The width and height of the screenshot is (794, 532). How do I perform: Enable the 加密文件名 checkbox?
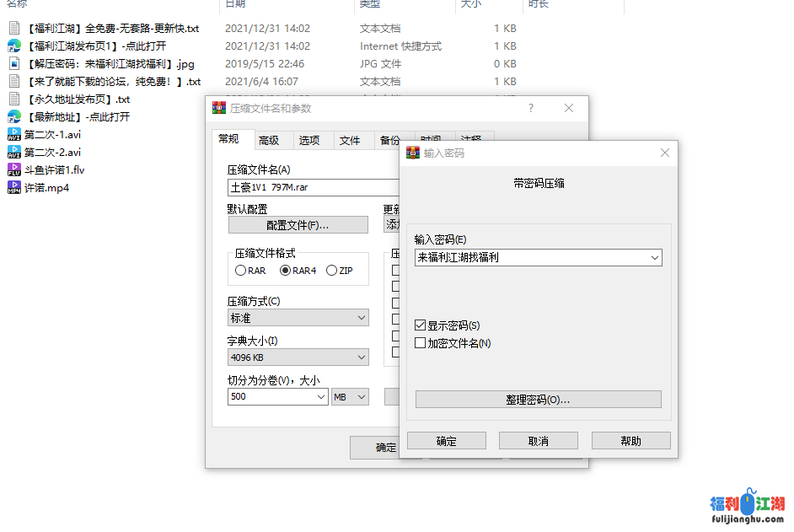coord(421,343)
